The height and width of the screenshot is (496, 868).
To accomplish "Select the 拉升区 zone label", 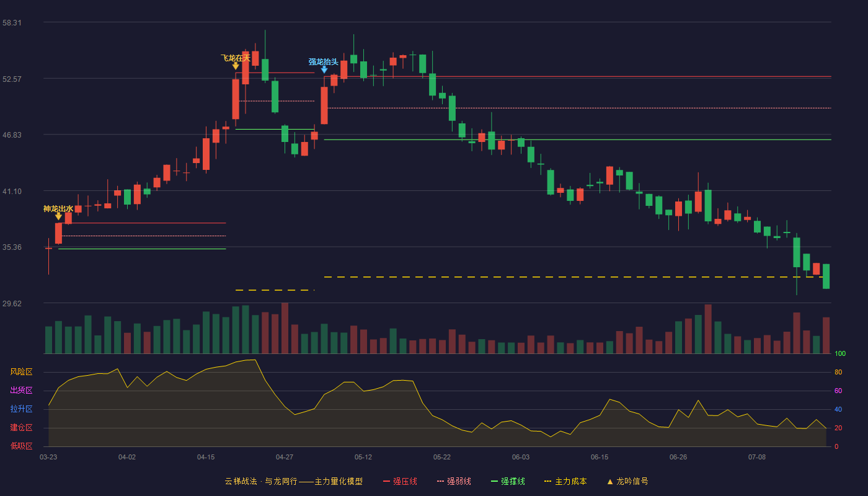I will (x=21, y=409).
